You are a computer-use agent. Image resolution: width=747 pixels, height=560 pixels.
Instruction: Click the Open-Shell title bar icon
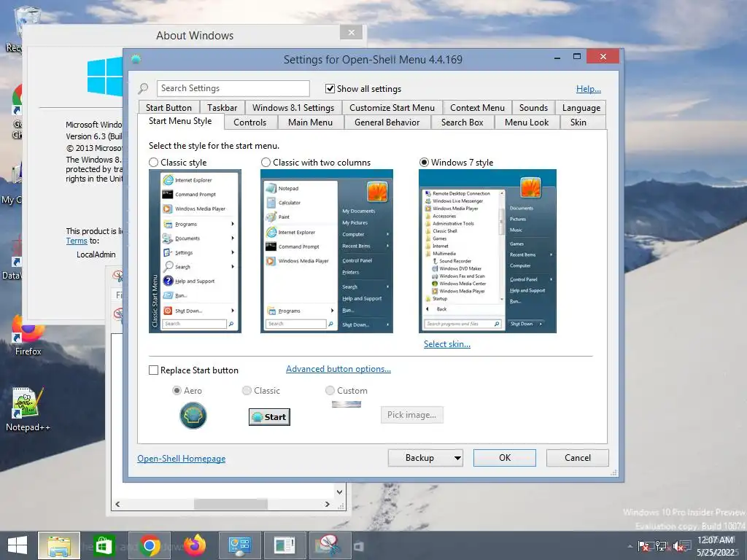pyautogui.click(x=136, y=60)
